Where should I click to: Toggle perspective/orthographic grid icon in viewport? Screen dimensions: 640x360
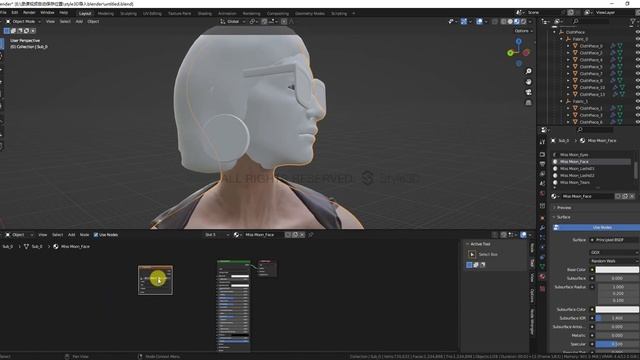(x=529, y=103)
